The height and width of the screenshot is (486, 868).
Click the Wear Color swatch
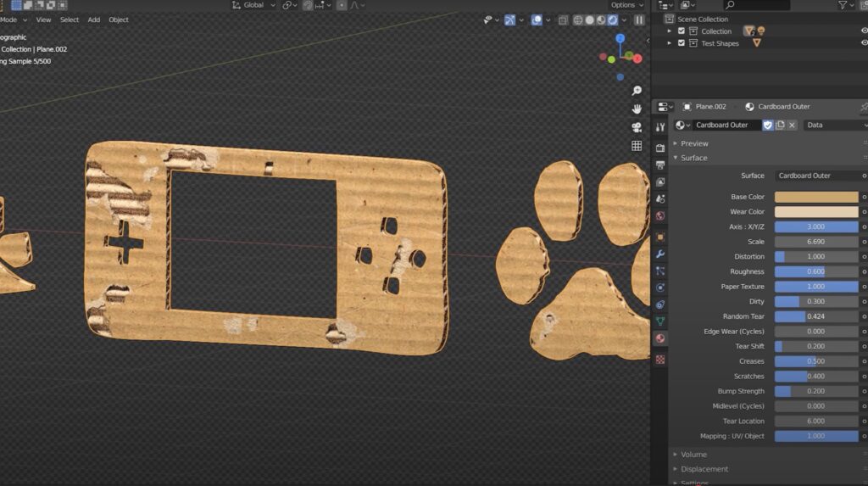point(816,212)
